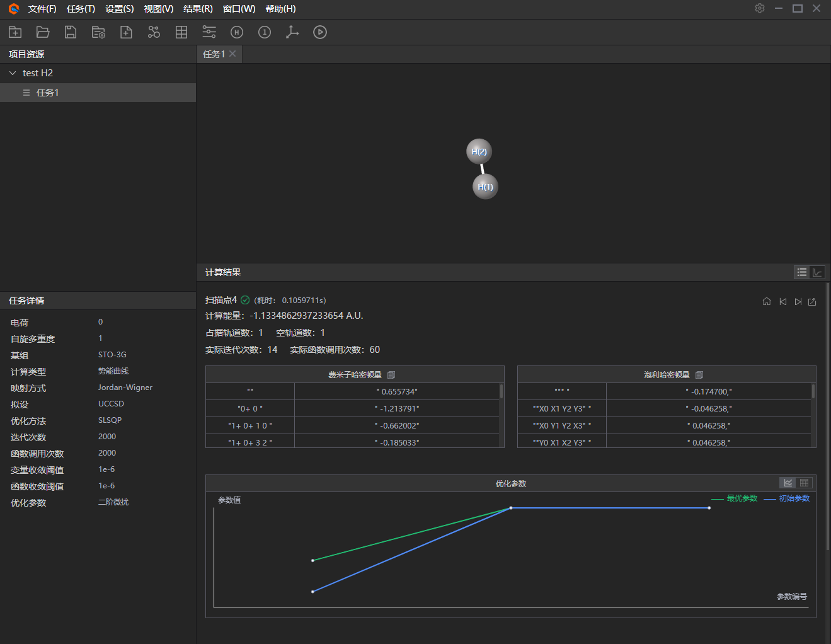
Task: Click the save disk icon in toolbar
Action: 71,32
